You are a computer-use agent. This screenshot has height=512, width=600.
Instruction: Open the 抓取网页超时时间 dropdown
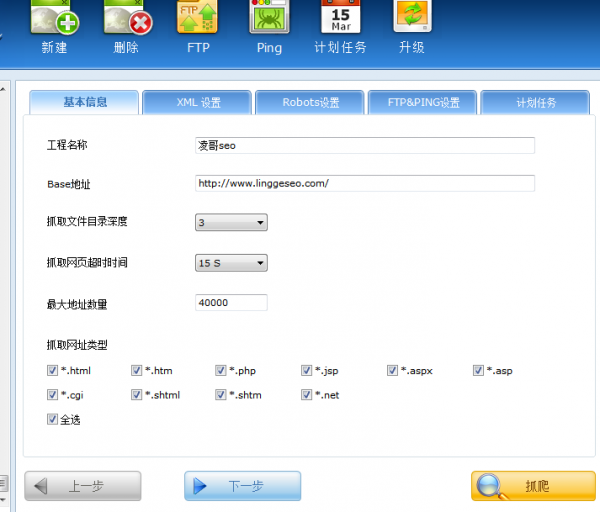(231, 263)
